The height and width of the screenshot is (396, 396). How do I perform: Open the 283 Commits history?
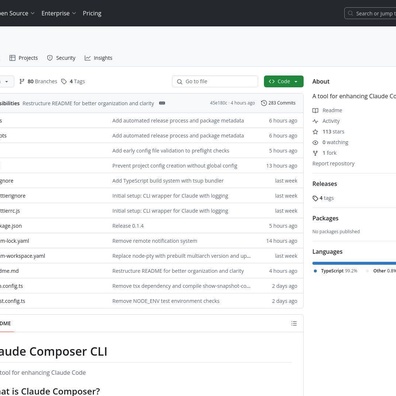tap(278, 103)
